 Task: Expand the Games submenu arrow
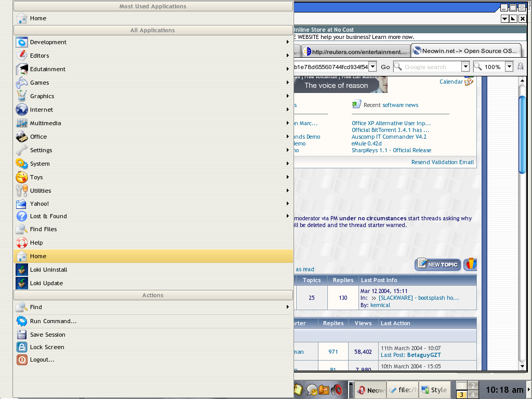pos(287,83)
